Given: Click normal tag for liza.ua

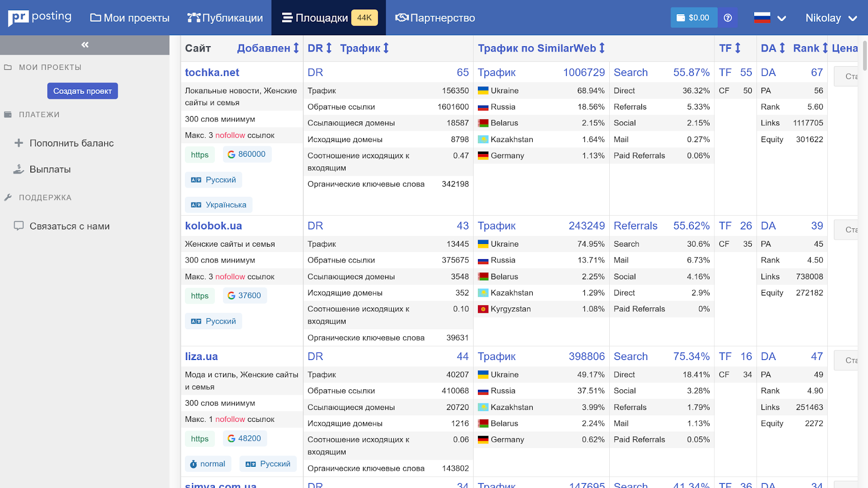Looking at the screenshot, I should tap(208, 464).
